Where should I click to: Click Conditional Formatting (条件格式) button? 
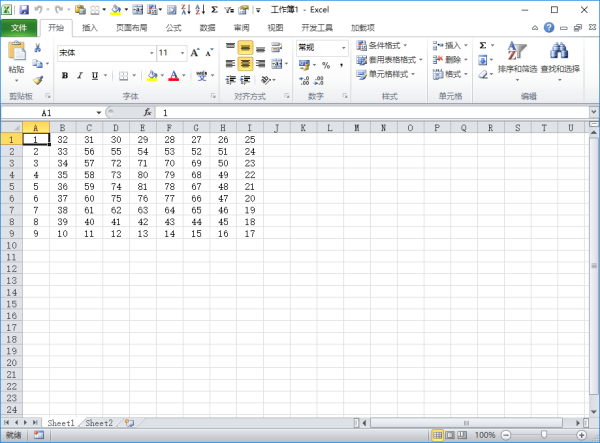389,45
